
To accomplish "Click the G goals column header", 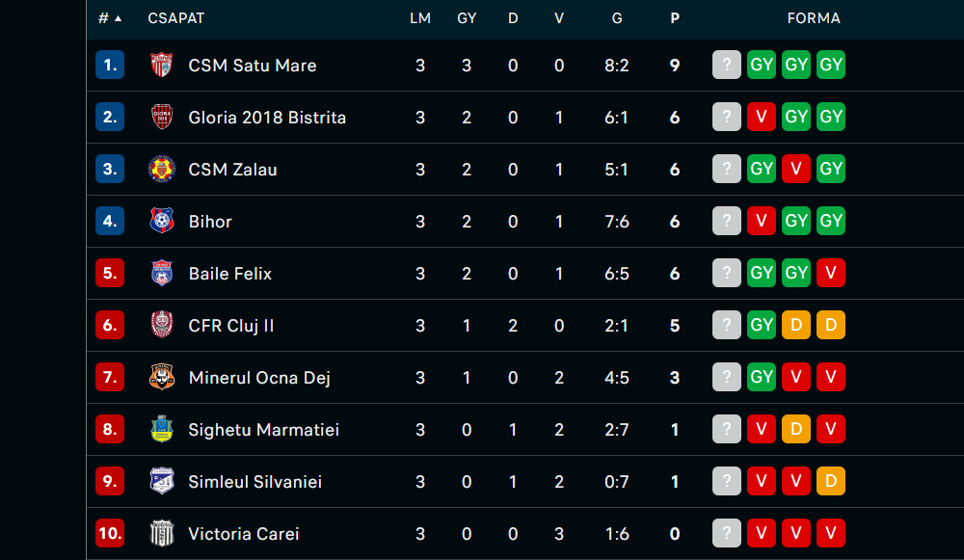I will point(617,18).
